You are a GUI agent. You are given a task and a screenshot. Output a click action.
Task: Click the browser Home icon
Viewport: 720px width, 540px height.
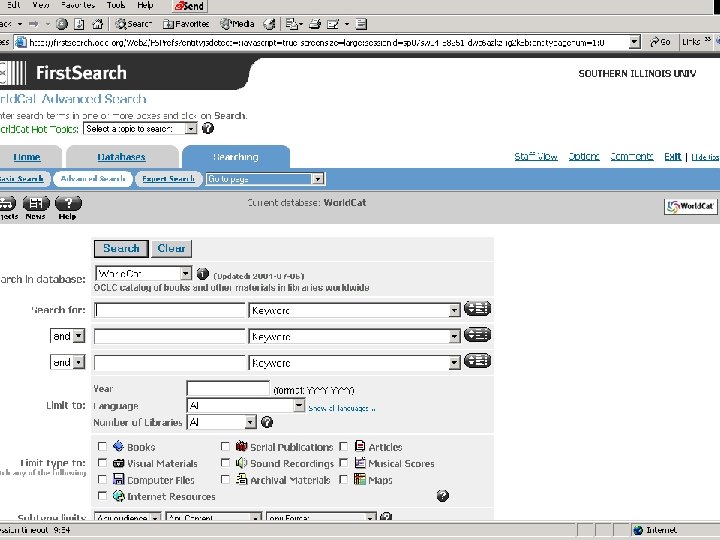pyautogui.click(x=97, y=24)
